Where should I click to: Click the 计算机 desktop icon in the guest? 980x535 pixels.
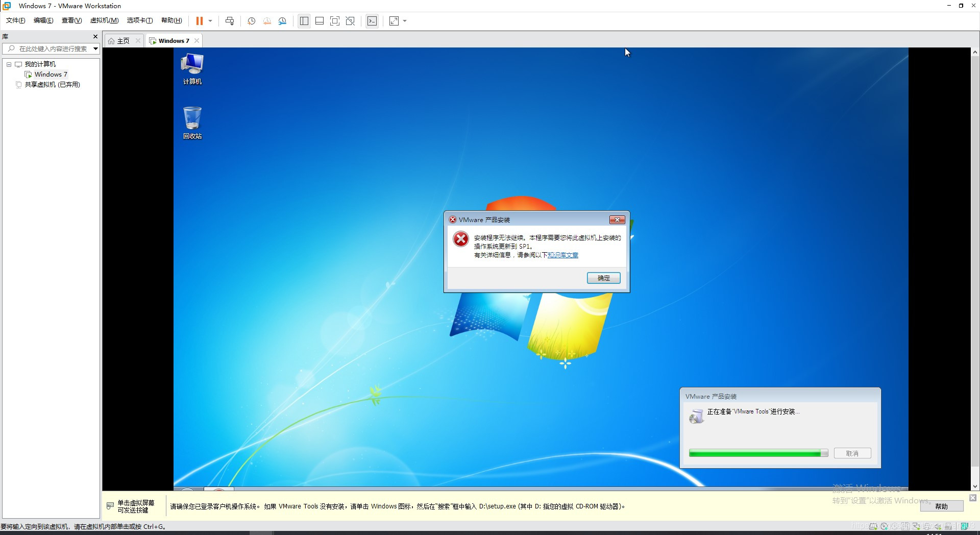(x=192, y=69)
